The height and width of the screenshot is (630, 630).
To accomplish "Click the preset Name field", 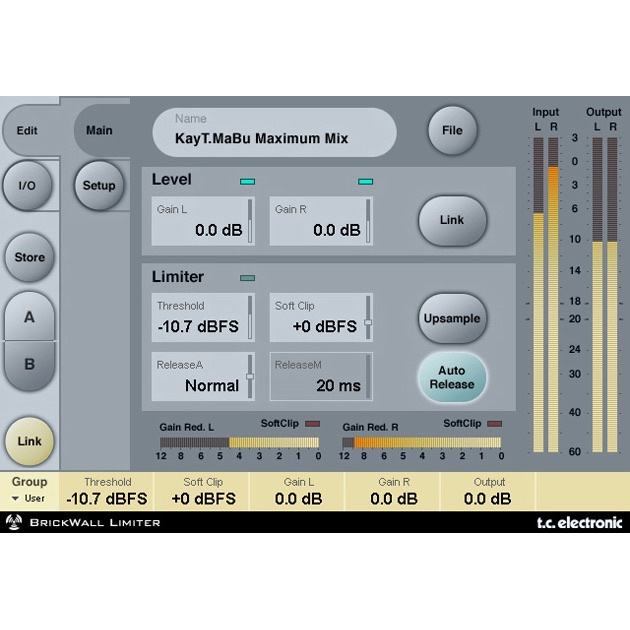I will tap(274, 132).
